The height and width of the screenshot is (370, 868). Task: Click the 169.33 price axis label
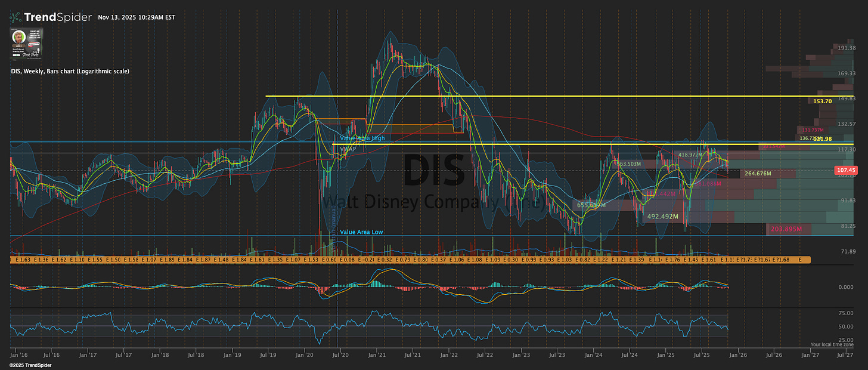[x=847, y=73]
